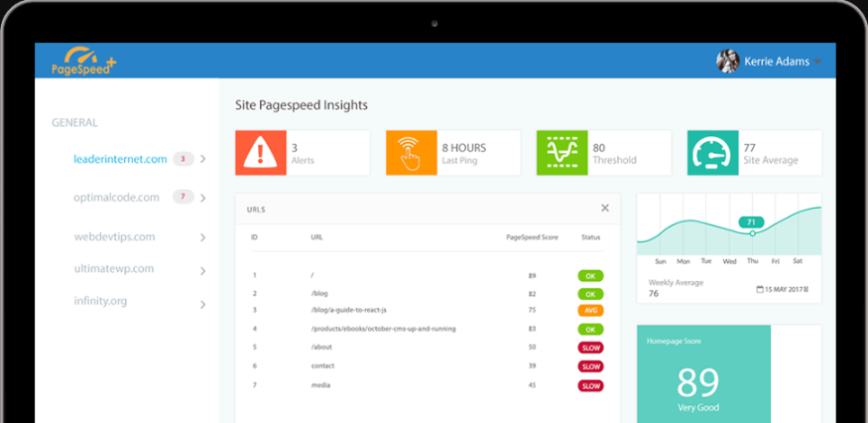Image resolution: width=868 pixels, height=423 pixels.
Task: Open webdevtips.com site entry
Action: coord(115,236)
